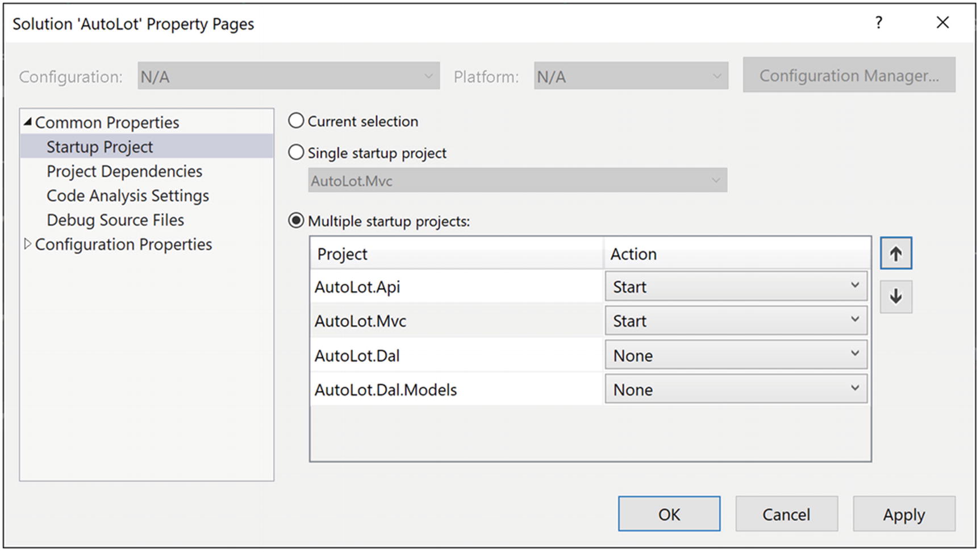
Task: Select Multiple startup projects radio button
Action: (x=297, y=221)
